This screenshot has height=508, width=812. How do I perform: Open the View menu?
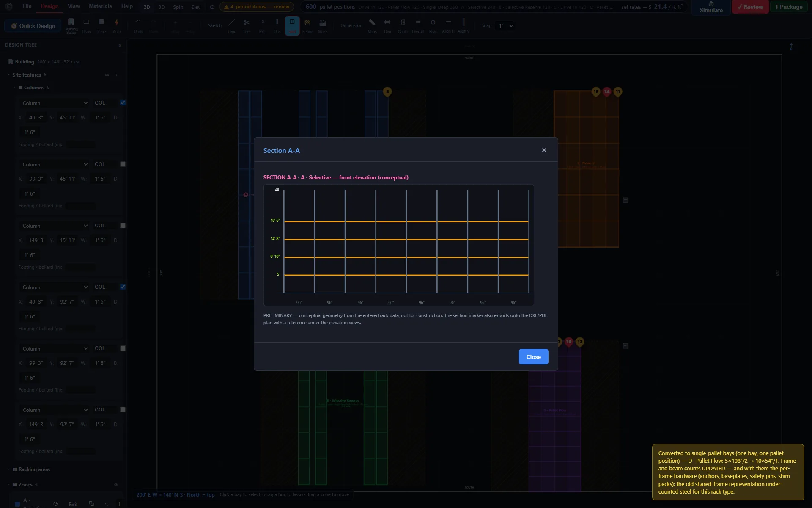pos(74,6)
